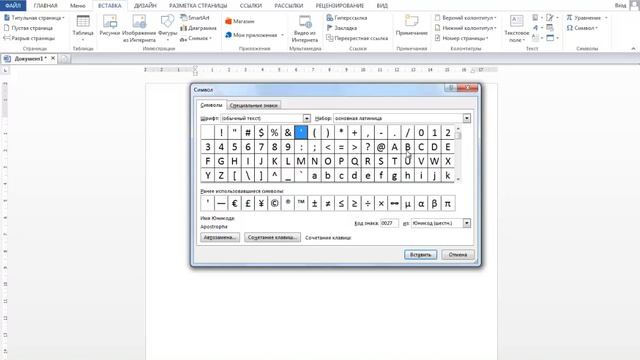640x360 pixels.
Task: Insert pictures with the Рисунки icon
Action: coord(109,26)
